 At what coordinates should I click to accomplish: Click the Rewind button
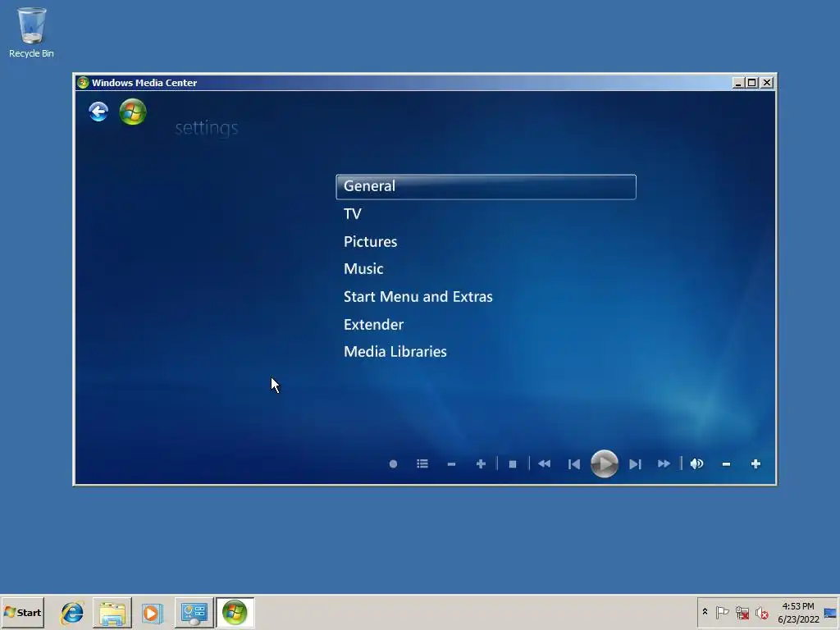point(545,464)
